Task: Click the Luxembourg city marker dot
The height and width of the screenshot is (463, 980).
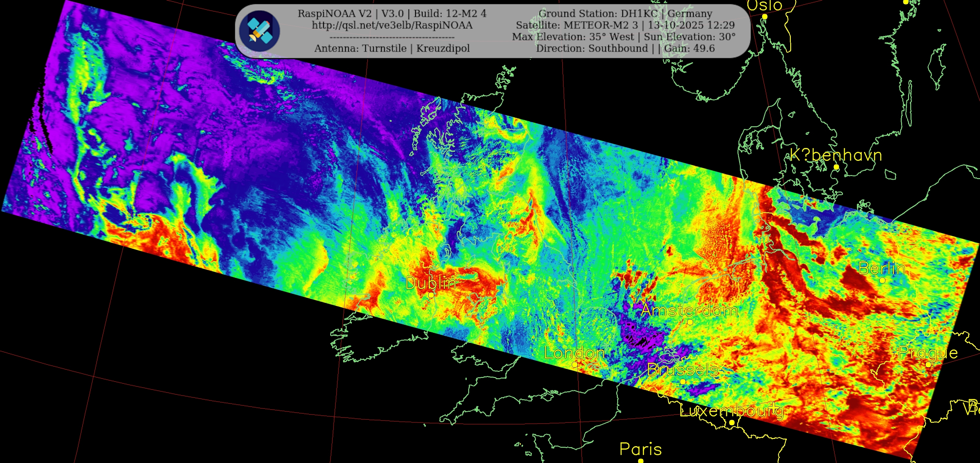Action: pyautogui.click(x=732, y=423)
